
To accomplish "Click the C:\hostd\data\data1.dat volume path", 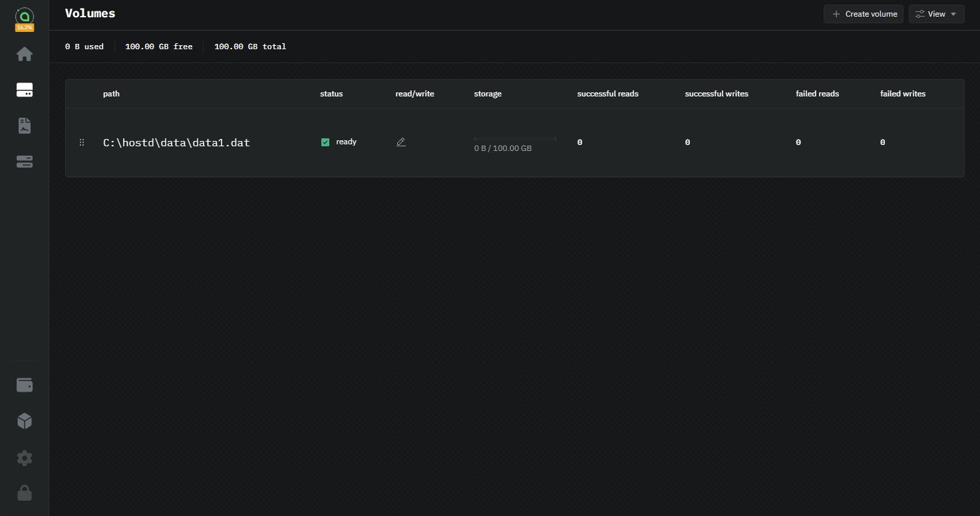I will pyautogui.click(x=176, y=142).
